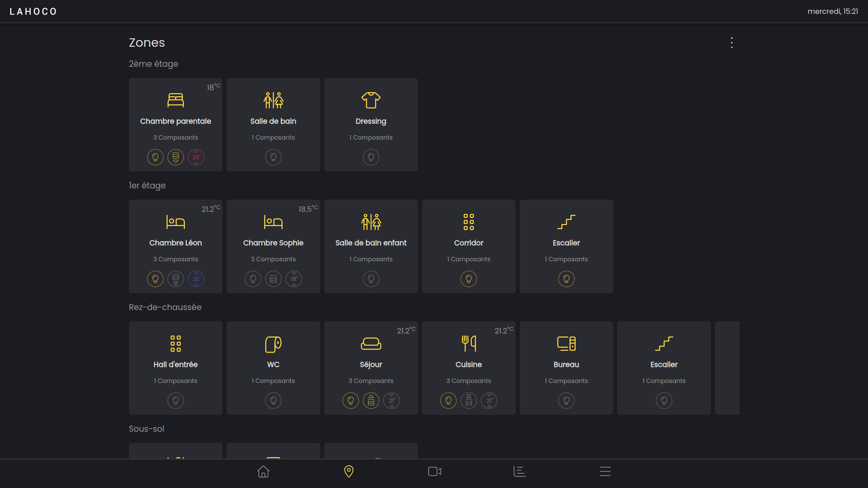Click the Chambre Sophie bed icon

tap(273, 222)
